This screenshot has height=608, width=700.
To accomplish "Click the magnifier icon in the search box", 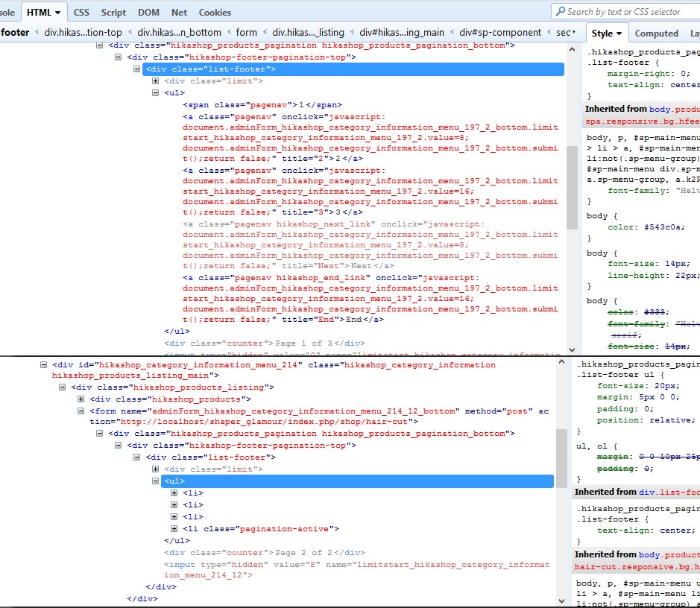I will click(x=560, y=11).
